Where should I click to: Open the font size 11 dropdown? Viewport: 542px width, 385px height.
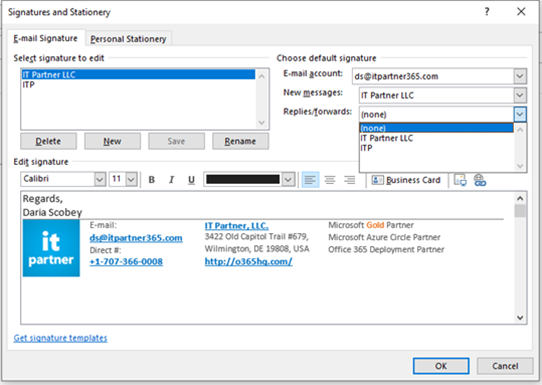coord(131,179)
